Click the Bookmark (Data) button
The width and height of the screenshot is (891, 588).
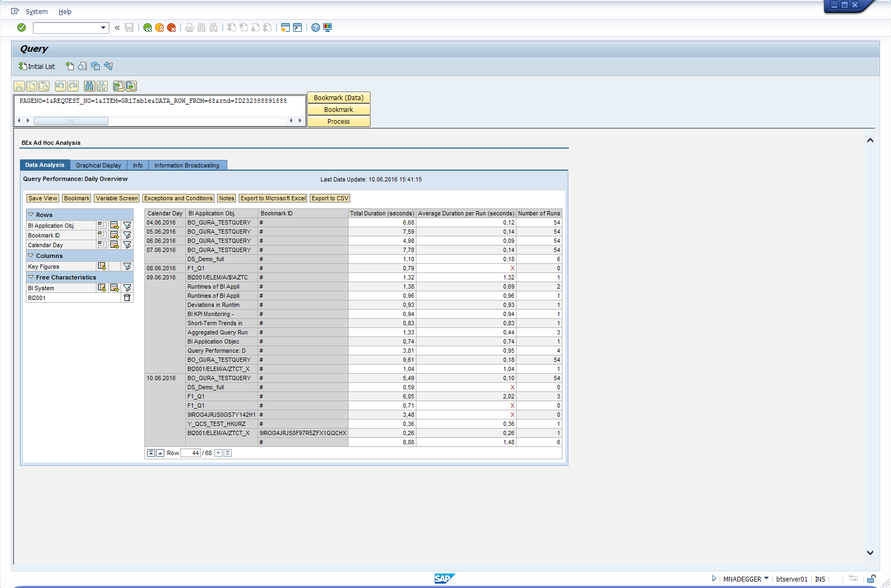point(338,98)
